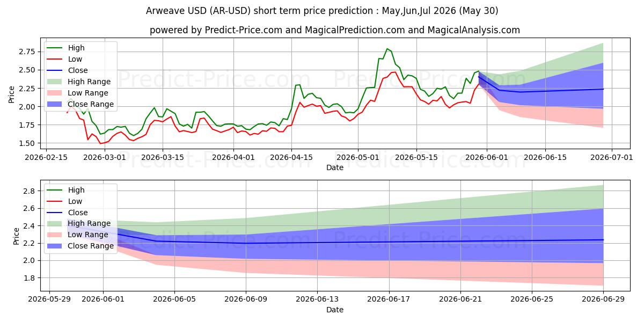
Task: Click the 2026-06-17 tick on bottom date axis
Action: point(389,299)
